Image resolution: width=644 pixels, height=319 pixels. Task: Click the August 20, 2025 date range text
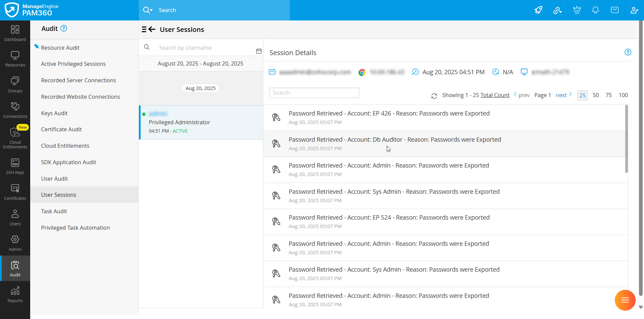[201, 63]
